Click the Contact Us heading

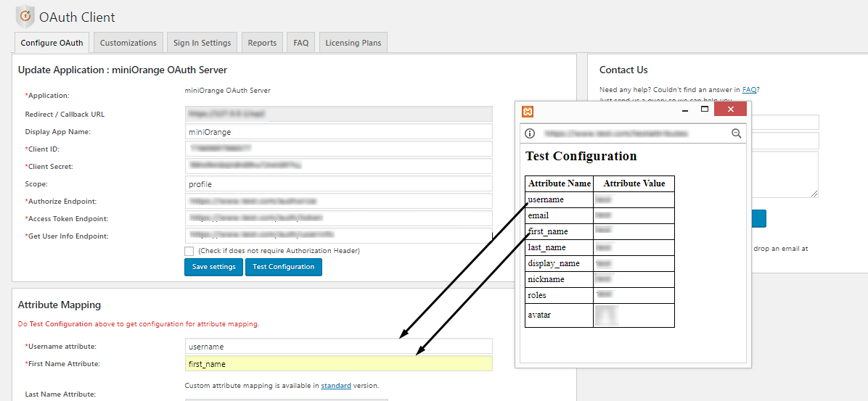[x=623, y=70]
